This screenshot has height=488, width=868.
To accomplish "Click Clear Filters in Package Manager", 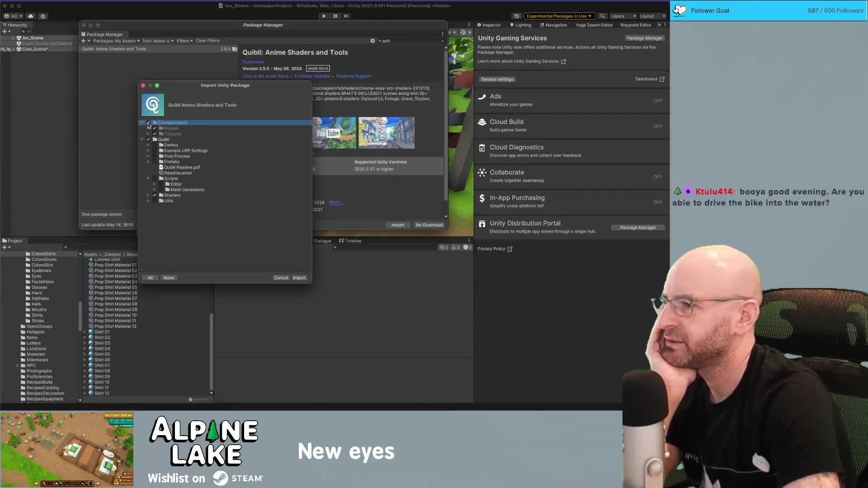I will point(208,41).
